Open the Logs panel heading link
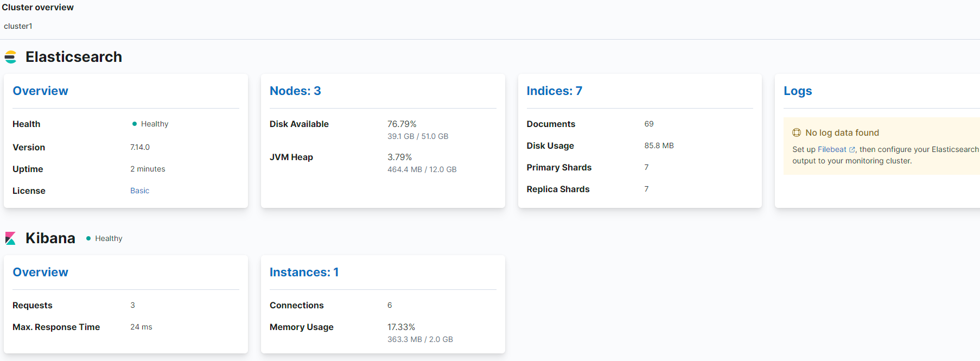The image size is (980, 361). pos(798,91)
